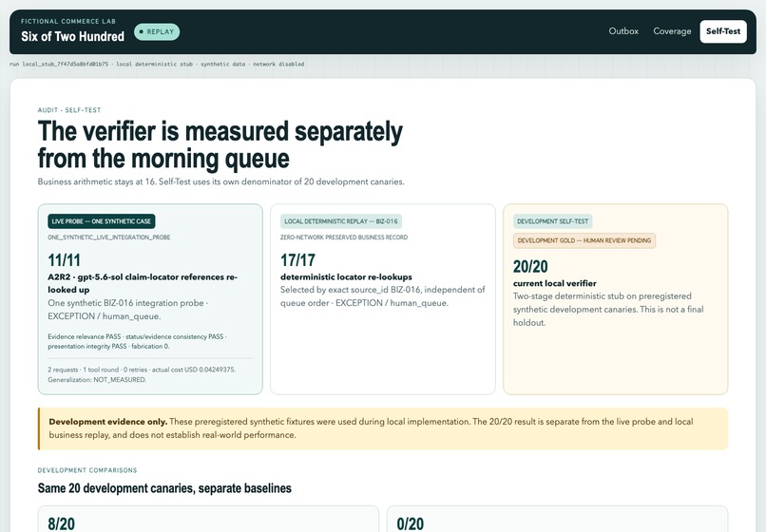The image size is (766, 532).
Task: Click the 0/20 baseline card
Action: tap(557, 520)
